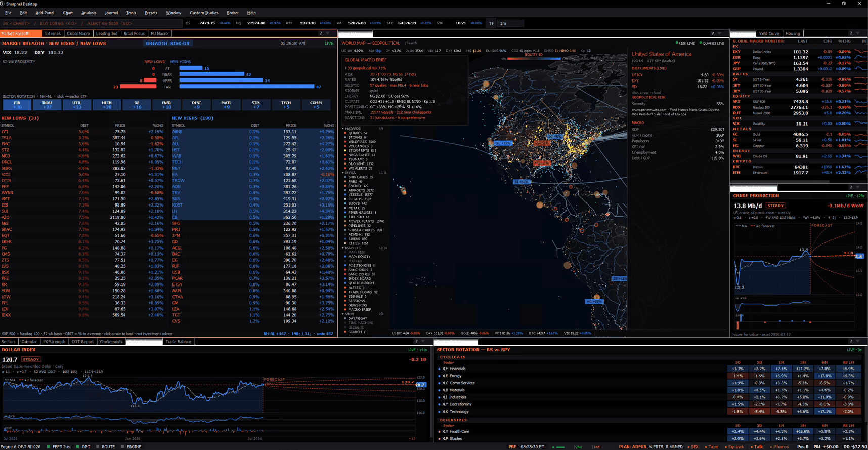Click the DXY sparkline in Global Macro Monitor

tap(860, 52)
